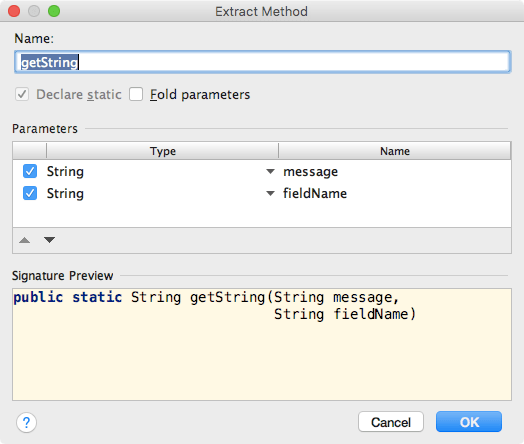This screenshot has width=524, height=444.
Task: Select the 'fieldName' parameter name cell
Action: [396, 193]
